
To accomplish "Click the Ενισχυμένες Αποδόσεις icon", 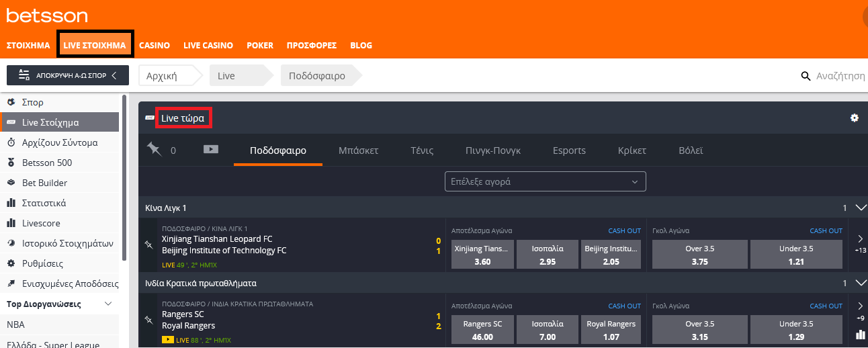I will point(11,284).
